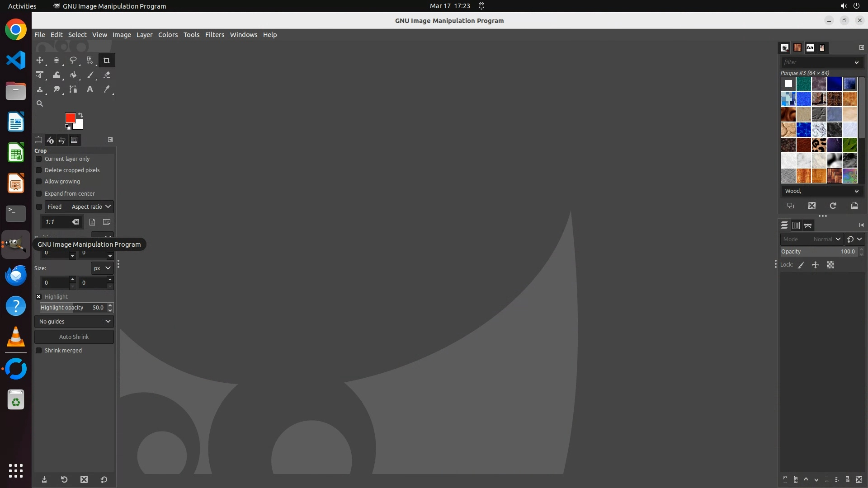The height and width of the screenshot is (488, 868).
Task: Select the Text tool
Action: [x=90, y=89]
